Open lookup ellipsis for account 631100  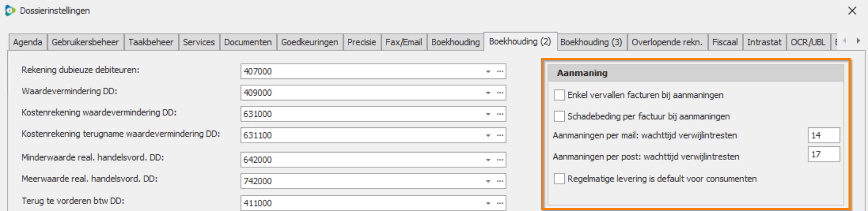(500, 135)
